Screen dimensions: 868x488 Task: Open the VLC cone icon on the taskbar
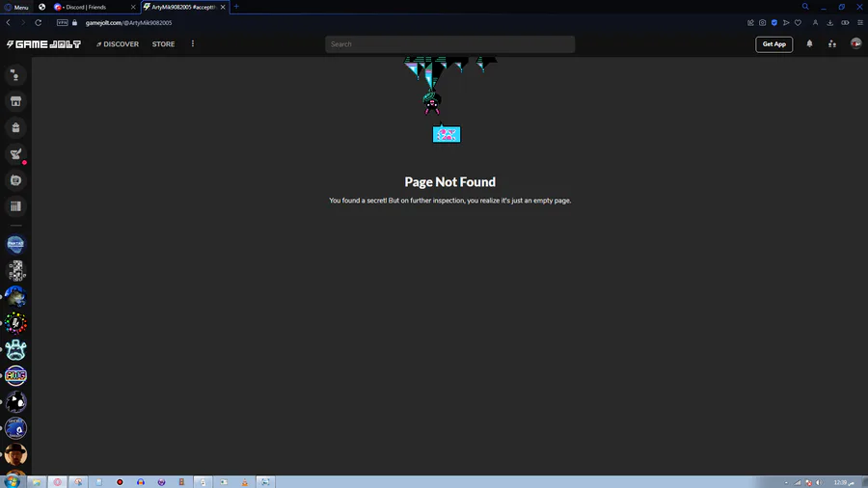[x=244, y=482]
